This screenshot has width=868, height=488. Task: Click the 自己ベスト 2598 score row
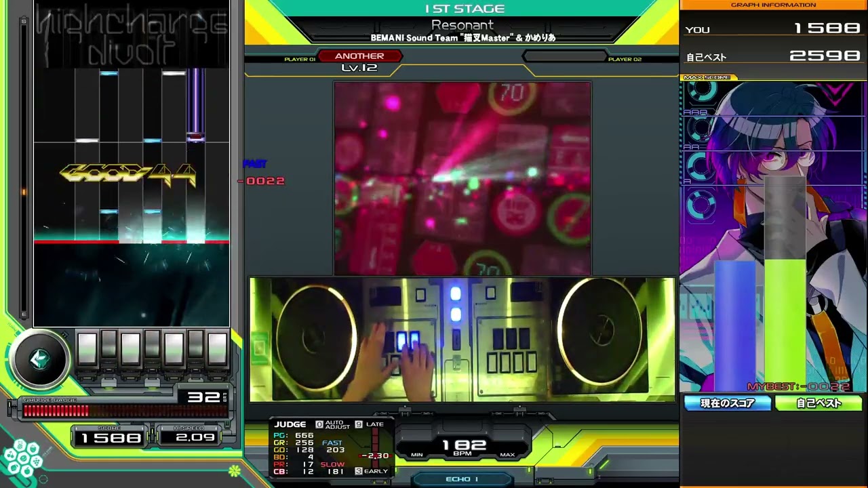(773, 56)
